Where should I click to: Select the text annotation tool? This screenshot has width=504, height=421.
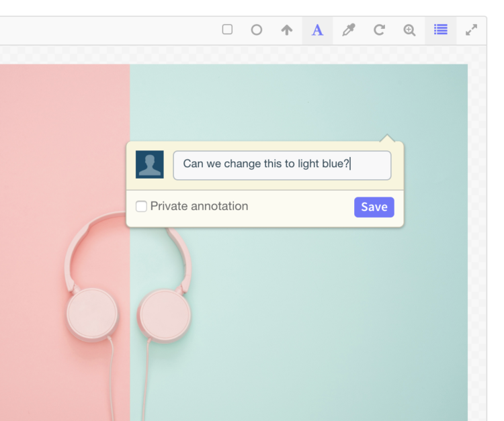click(317, 30)
